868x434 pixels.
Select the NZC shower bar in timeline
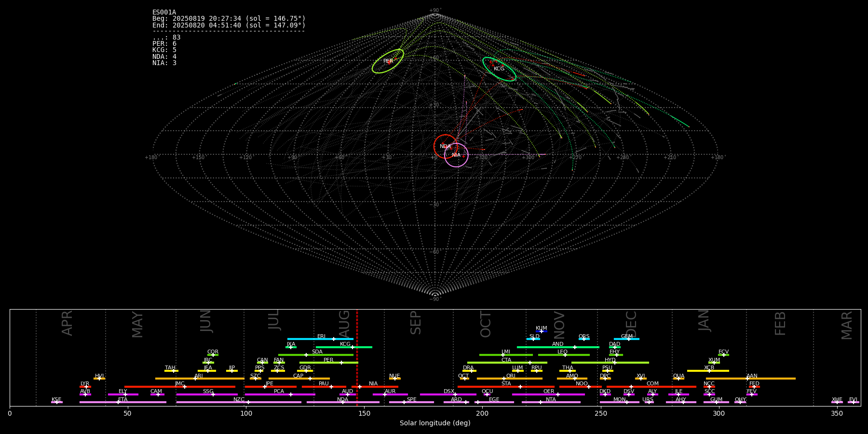(239, 402)
